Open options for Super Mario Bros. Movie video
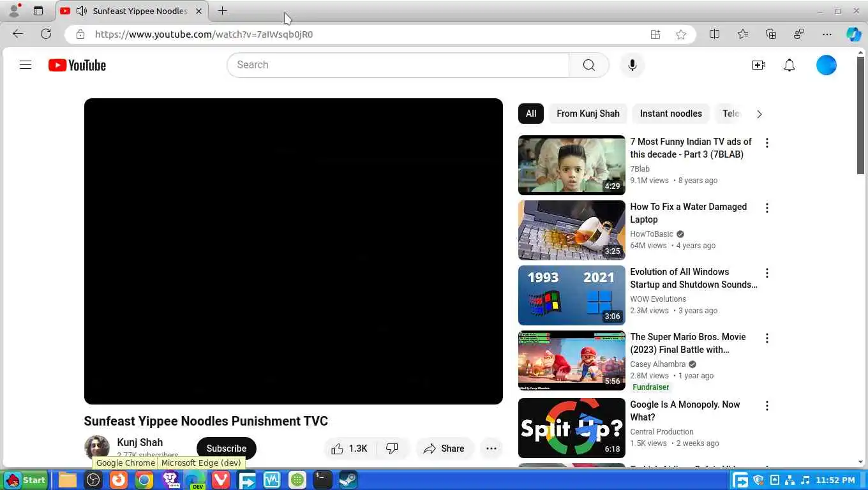Image resolution: width=868 pixels, height=490 pixels. 767,338
